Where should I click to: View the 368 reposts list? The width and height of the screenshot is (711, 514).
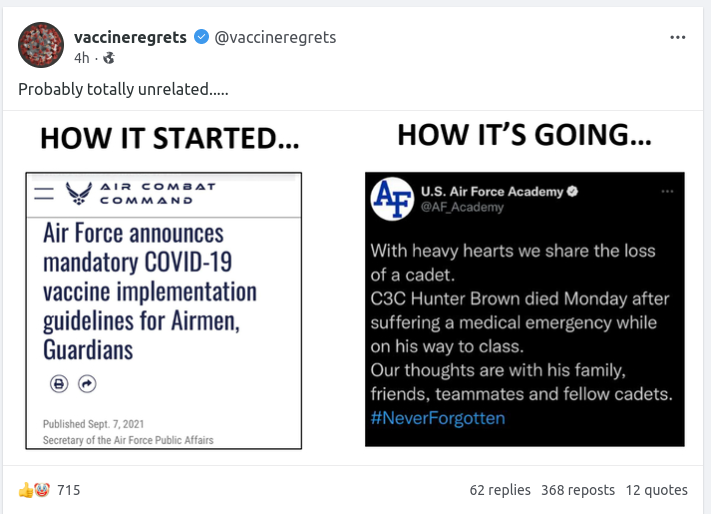(x=578, y=490)
